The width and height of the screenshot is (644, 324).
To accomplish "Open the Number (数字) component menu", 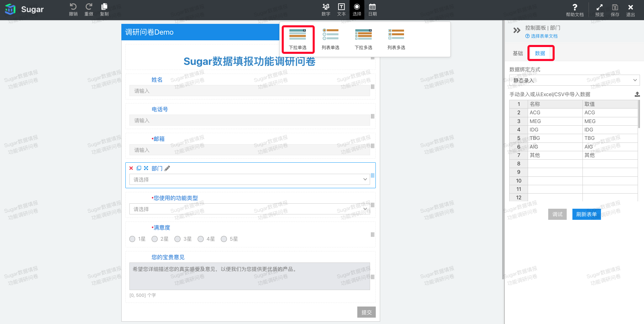I will click(x=326, y=10).
